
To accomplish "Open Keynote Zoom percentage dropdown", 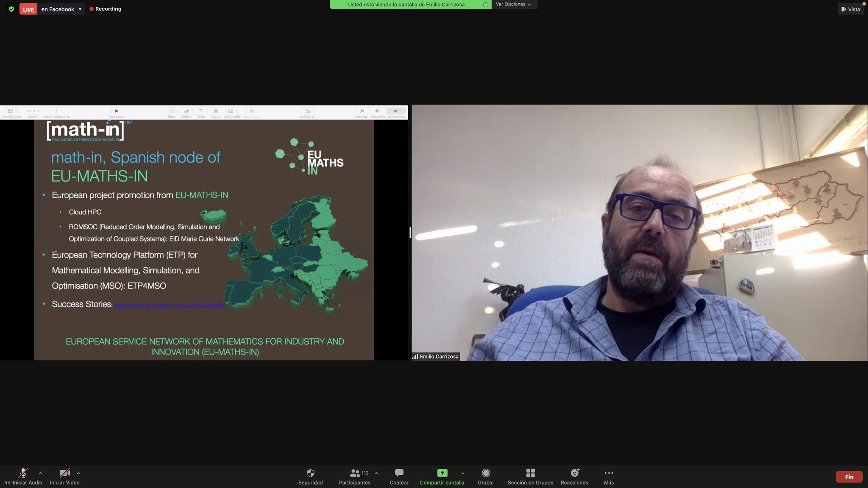I will [x=32, y=111].
